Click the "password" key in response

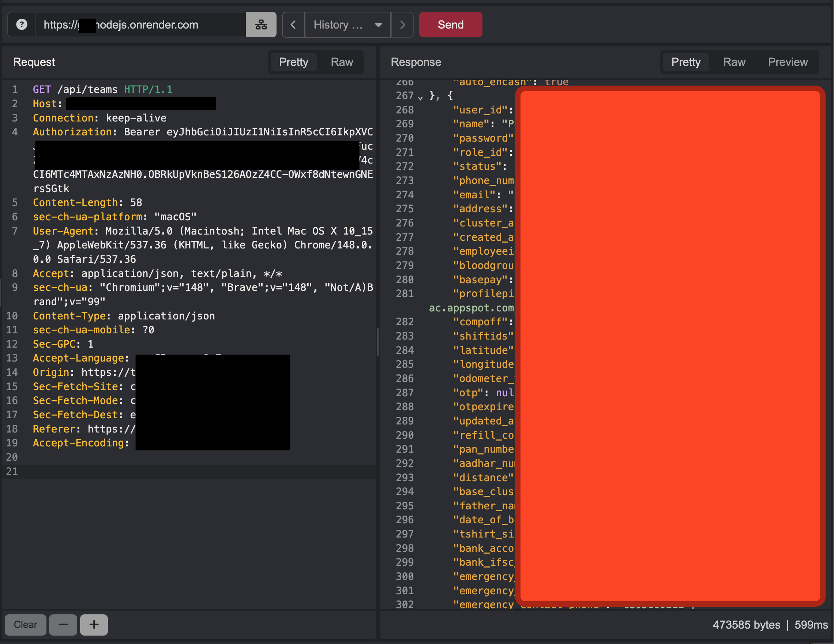[483, 138]
